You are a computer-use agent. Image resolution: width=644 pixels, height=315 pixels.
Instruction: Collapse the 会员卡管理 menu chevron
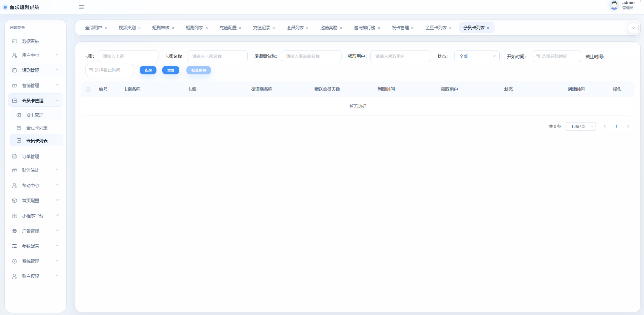point(57,100)
